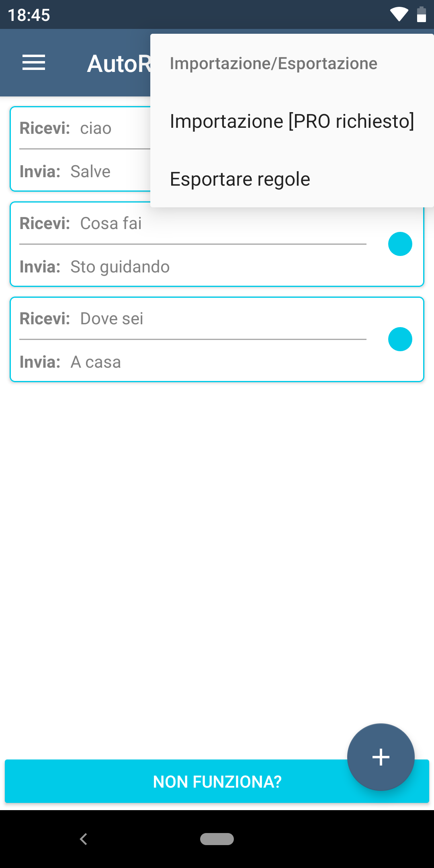Select Importazione [PRO richiesto] menu entry
434x868 pixels.
(x=292, y=121)
